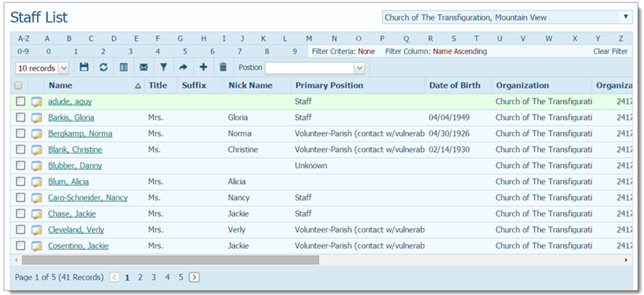This screenshot has width=644, height=295.
Task: Click the edit icon for Chase, Jackie
Action: tap(37, 213)
